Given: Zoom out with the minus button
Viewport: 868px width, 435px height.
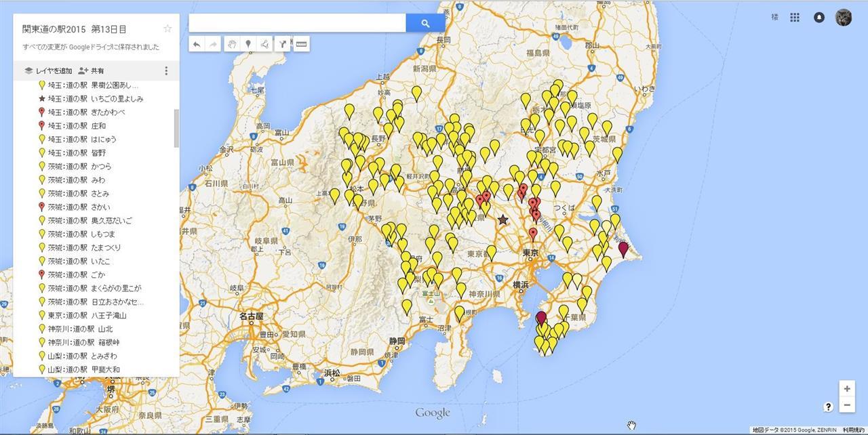Looking at the screenshot, I should pyautogui.click(x=847, y=405).
